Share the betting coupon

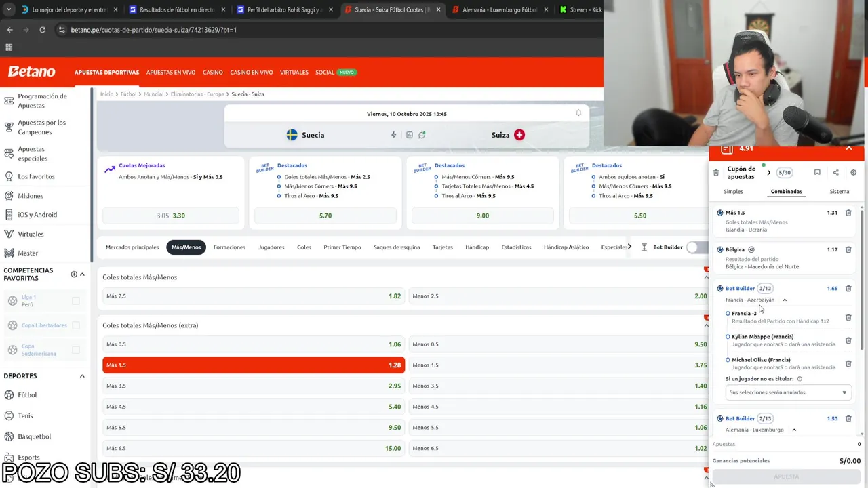click(835, 173)
